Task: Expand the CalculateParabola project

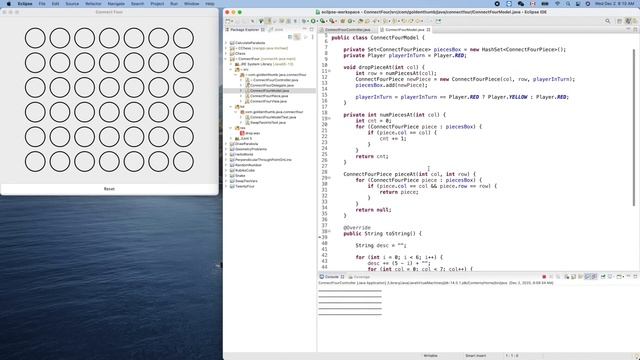Action: (x=226, y=43)
